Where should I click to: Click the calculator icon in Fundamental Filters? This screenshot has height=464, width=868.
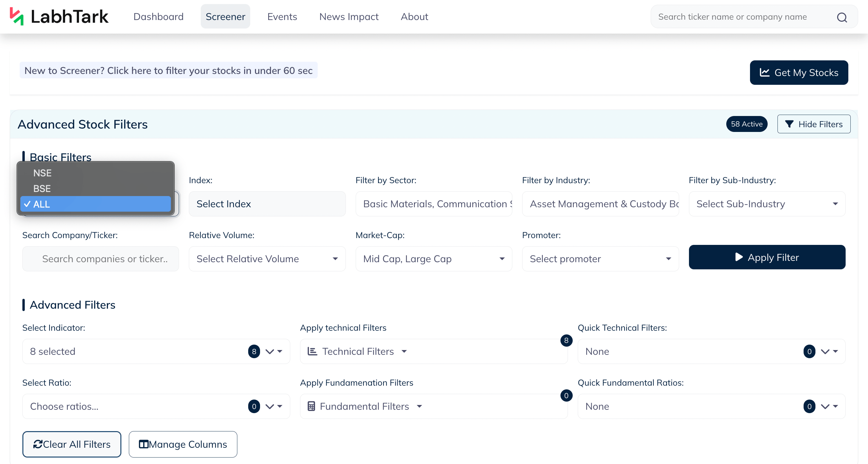point(311,406)
